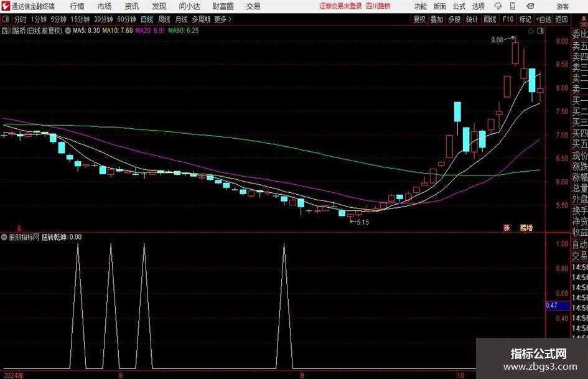Click the 9 month marker on timeline
The image size is (588, 379).
[x=302, y=375]
